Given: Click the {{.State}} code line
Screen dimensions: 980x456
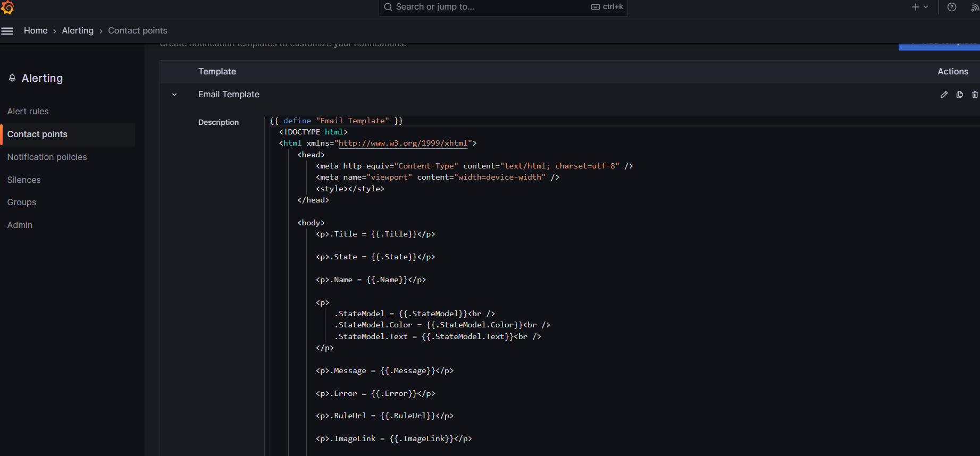Looking at the screenshot, I should click(x=375, y=257).
